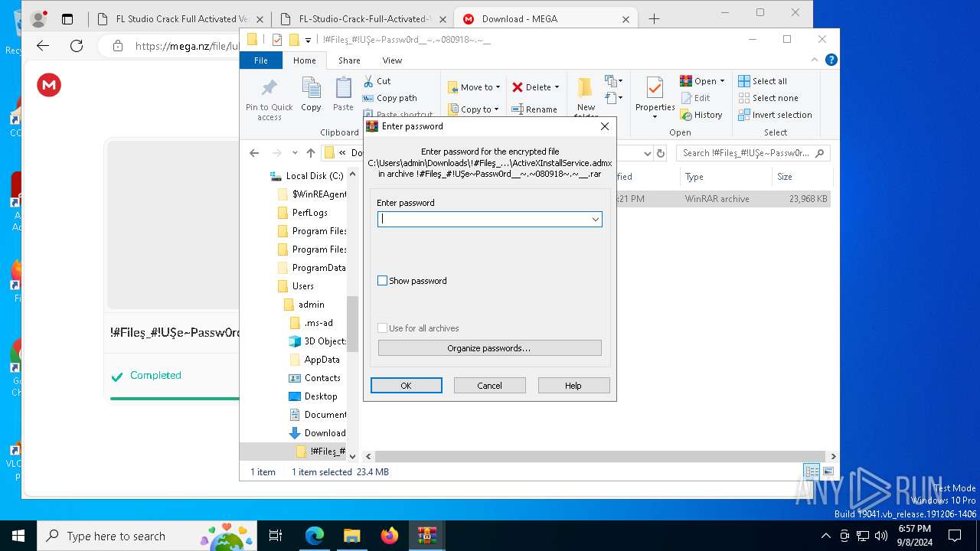Viewport: 980px width, 551px height.
Task: Switch to the Home ribbon tab
Action: (304, 60)
